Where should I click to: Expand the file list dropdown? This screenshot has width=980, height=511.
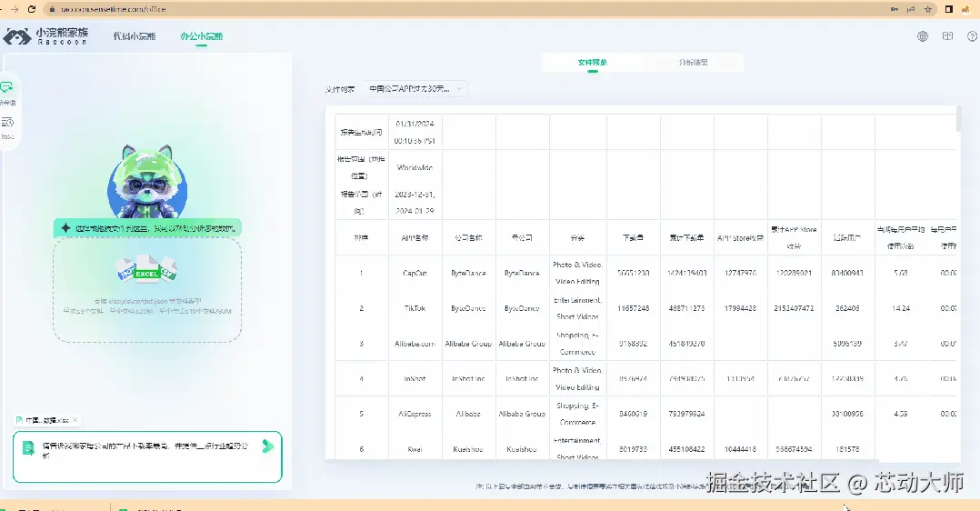[x=415, y=89]
